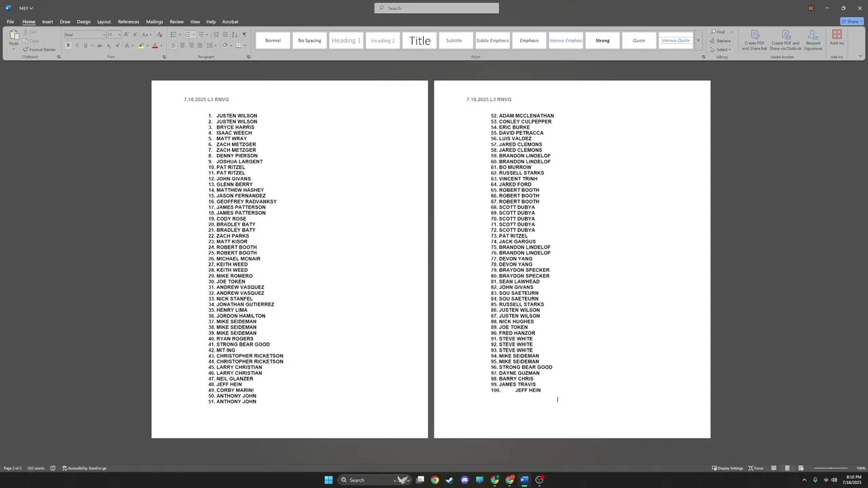
Task: Click Create PDF and Share link
Action: (754, 40)
